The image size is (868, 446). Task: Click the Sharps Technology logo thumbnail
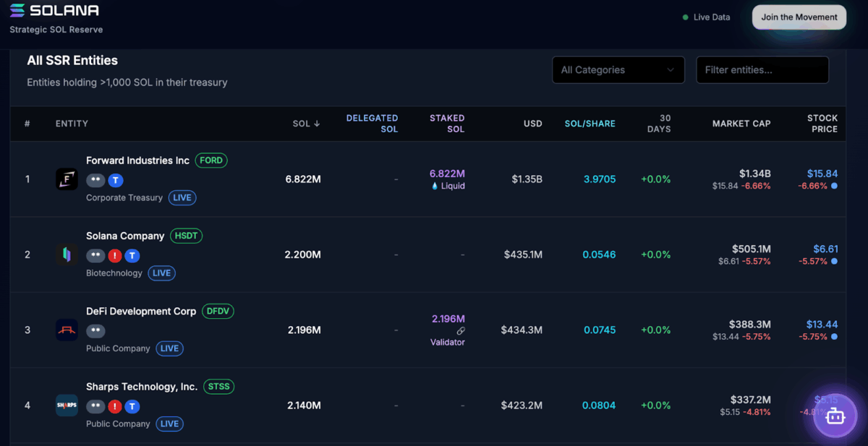click(67, 406)
